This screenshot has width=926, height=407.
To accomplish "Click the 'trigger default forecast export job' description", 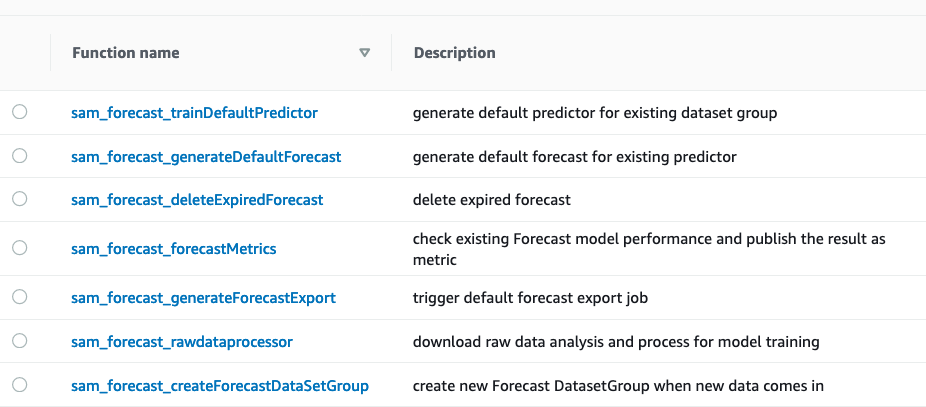I will [x=530, y=298].
